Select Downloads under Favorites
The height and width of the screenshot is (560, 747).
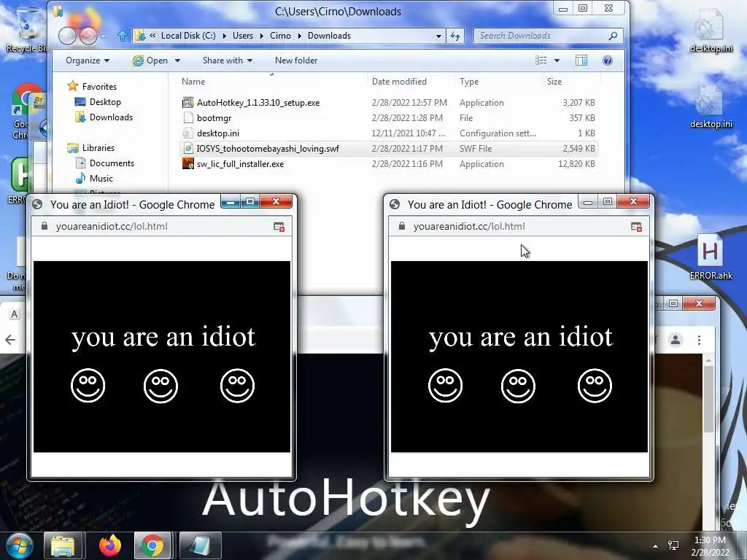[111, 117]
